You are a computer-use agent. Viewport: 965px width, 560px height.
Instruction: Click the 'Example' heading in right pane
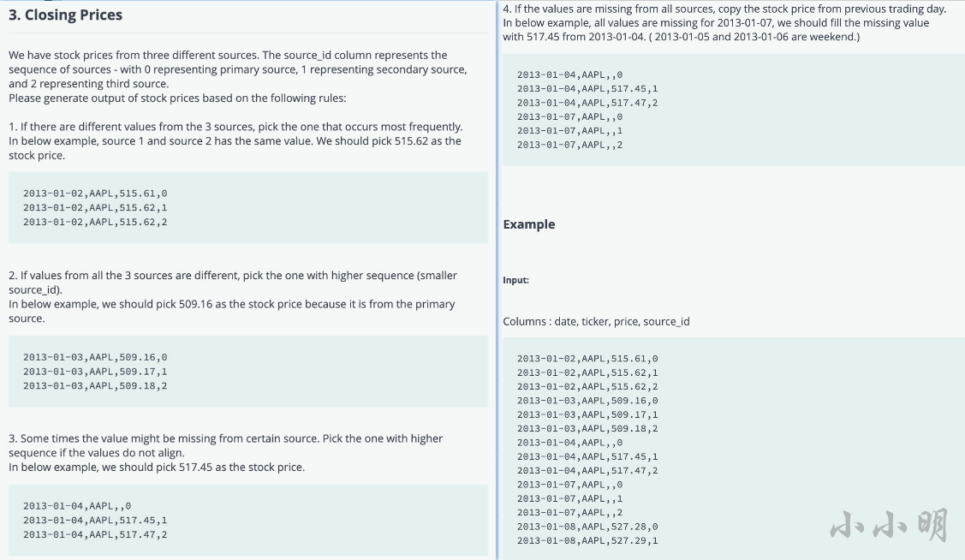tap(528, 224)
